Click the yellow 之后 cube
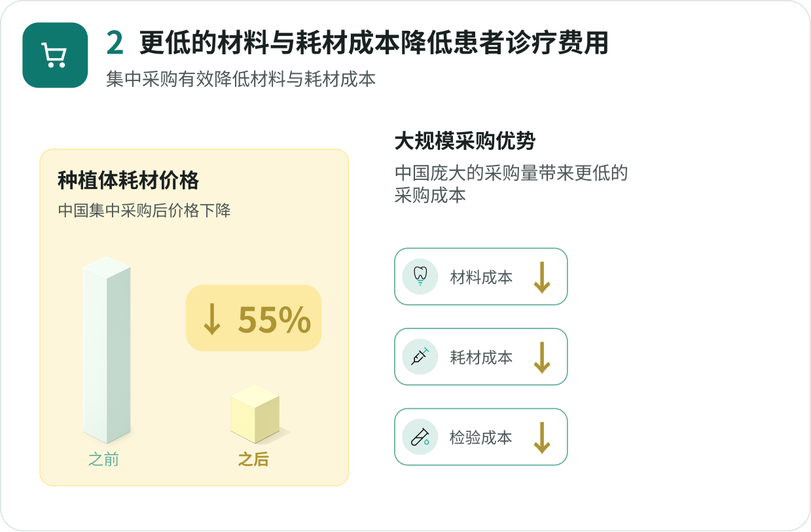This screenshot has width=811, height=532. pos(255,414)
